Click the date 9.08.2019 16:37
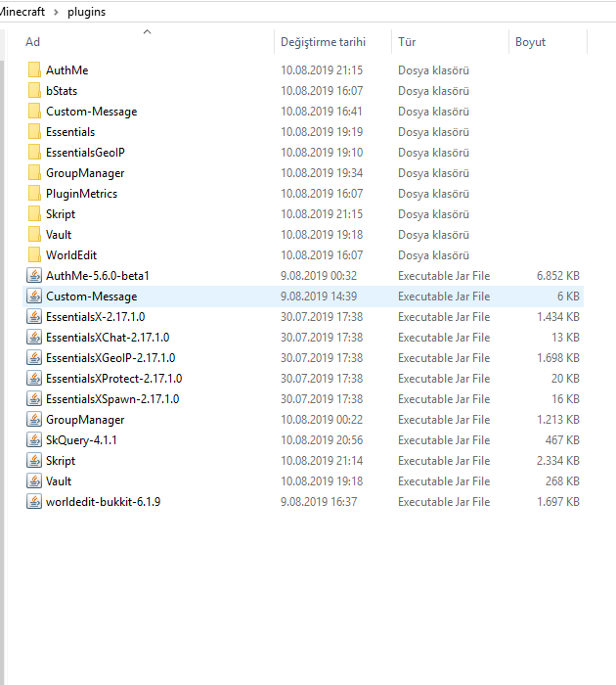Screen dimensions: 616x685 point(319,501)
